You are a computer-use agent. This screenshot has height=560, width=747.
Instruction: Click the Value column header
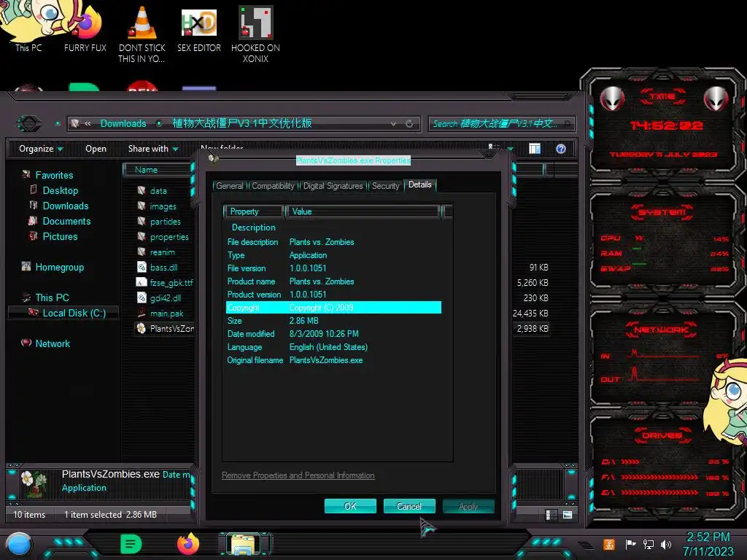363,211
